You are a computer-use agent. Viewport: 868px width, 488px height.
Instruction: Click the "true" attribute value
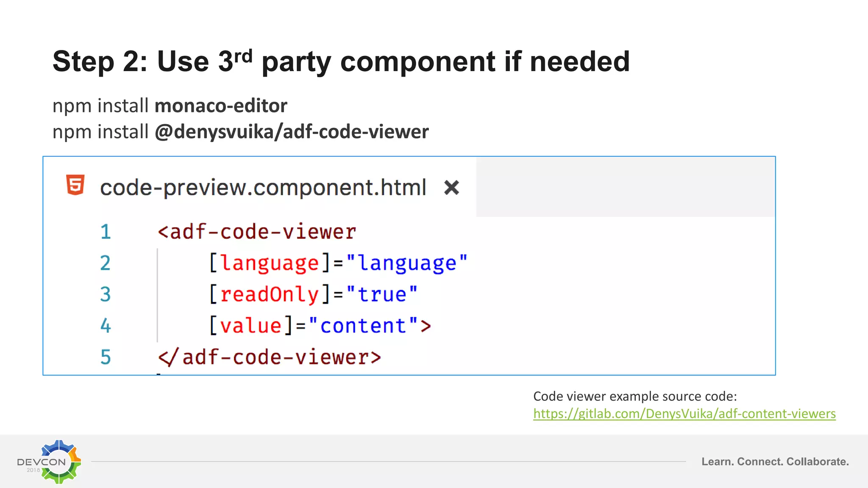[382, 294]
